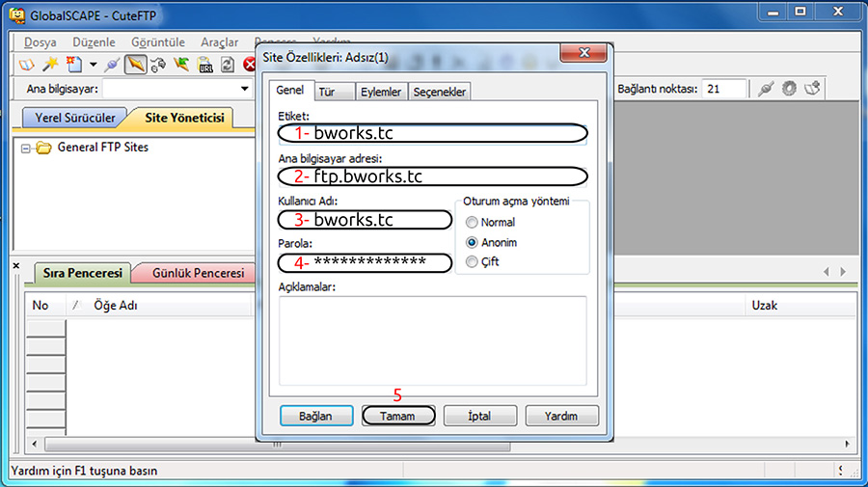Click the Bağlan button
Viewport: 868px width, 487px height.
[x=316, y=417]
